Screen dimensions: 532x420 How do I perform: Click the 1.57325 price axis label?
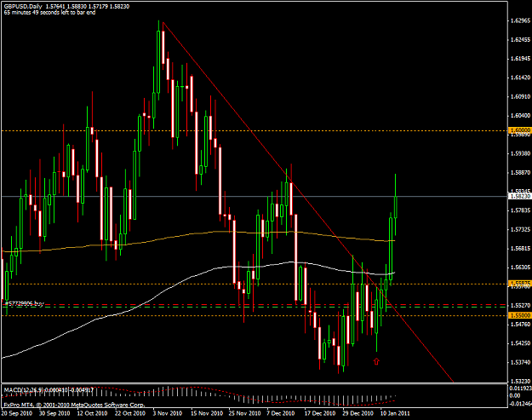[x=520, y=229]
